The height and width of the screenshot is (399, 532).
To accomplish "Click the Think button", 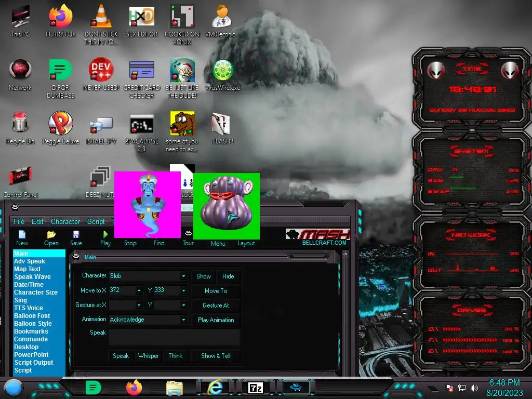I will (176, 356).
